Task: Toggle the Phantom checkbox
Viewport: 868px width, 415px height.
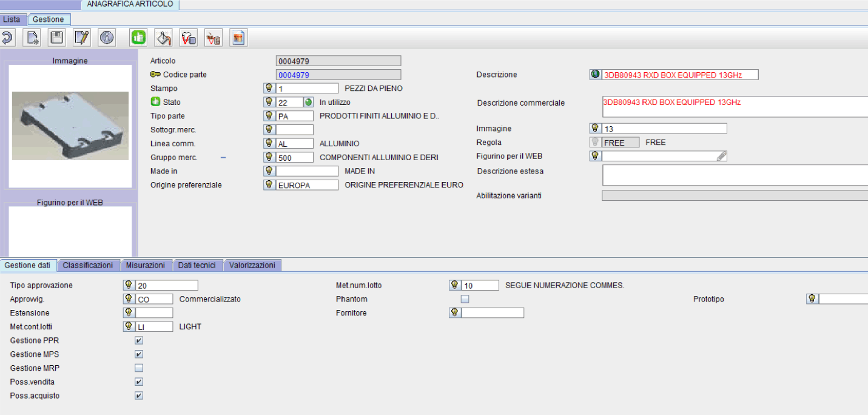Action: 465,299
